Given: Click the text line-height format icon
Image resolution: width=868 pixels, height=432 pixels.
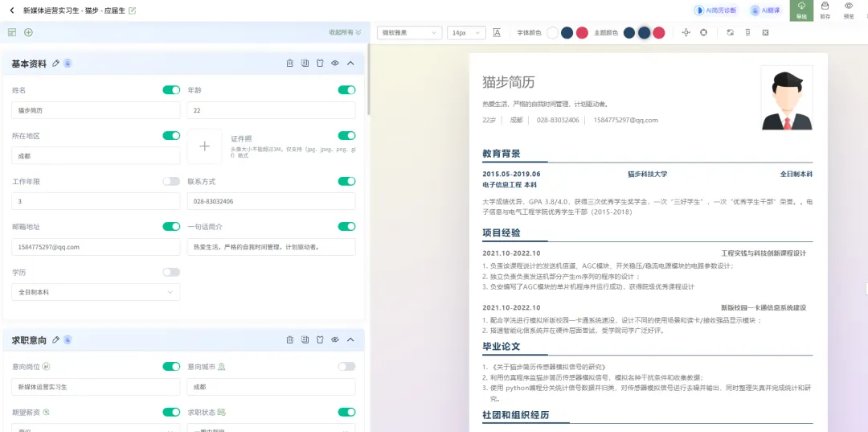Looking at the screenshot, I should pyautogui.click(x=497, y=33).
